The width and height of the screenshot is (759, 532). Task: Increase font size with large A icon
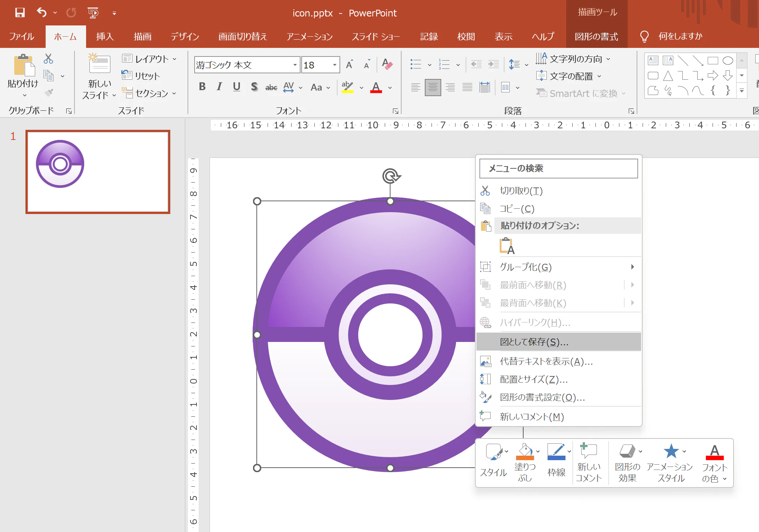pyautogui.click(x=350, y=64)
